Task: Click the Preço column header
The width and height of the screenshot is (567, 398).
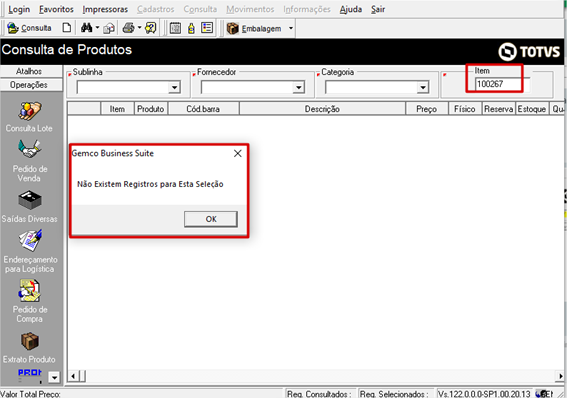Action: pyautogui.click(x=427, y=109)
